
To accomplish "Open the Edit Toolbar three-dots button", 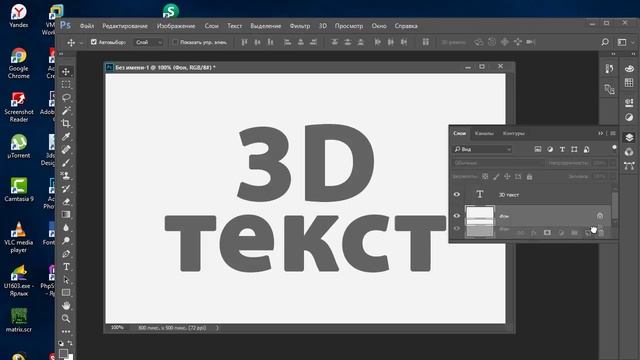I will 66,331.
